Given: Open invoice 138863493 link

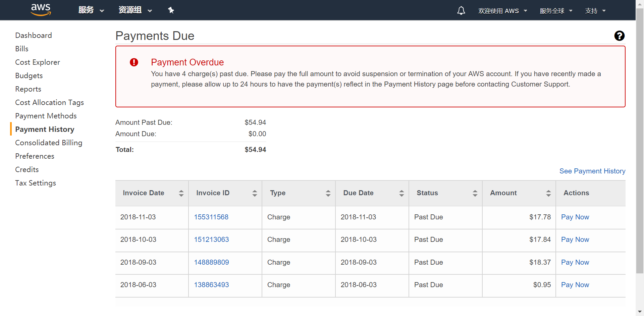Looking at the screenshot, I should (x=211, y=285).
